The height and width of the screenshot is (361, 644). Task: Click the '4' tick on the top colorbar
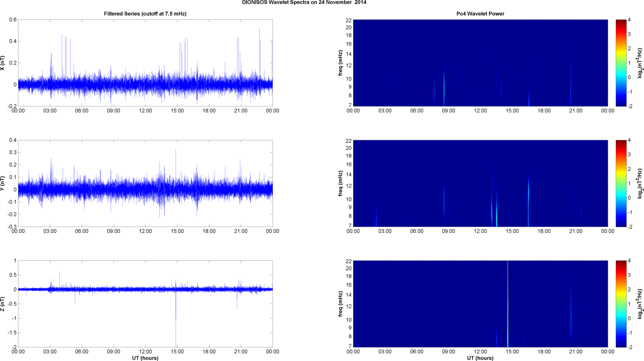[629, 20]
